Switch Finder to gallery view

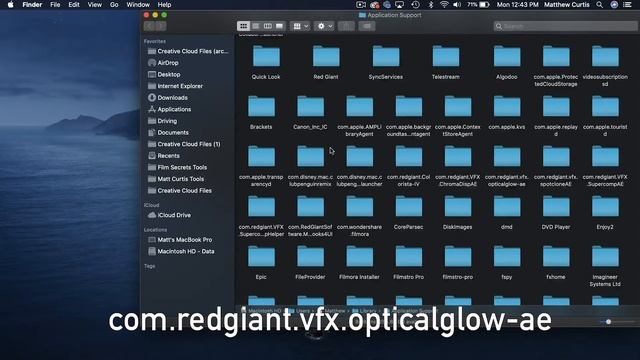coord(279,26)
